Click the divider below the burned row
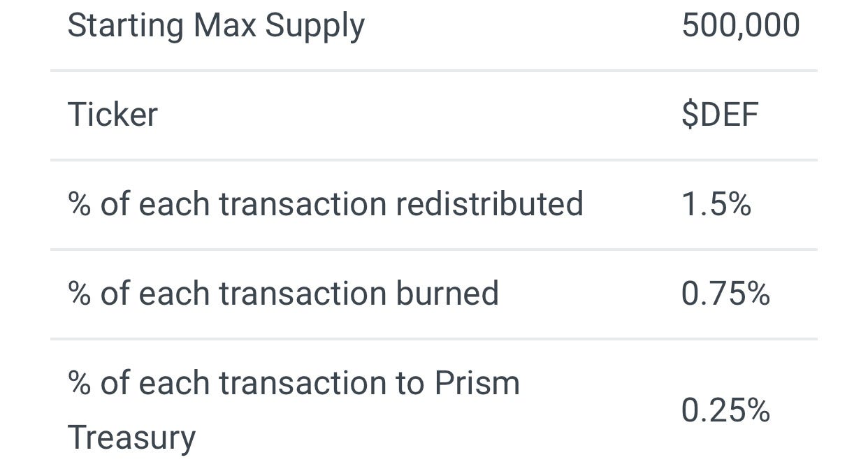The height and width of the screenshot is (476, 868). (433, 339)
